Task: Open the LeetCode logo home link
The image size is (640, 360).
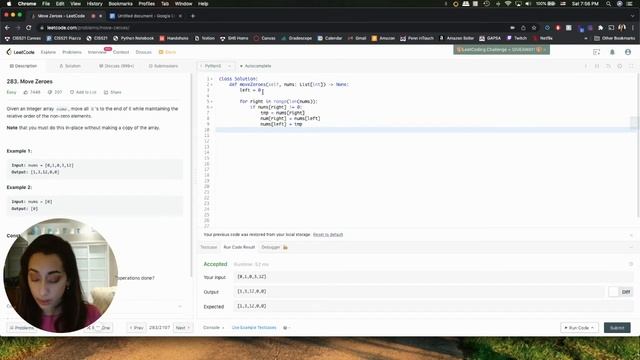Action: pyautogui.click(x=20, y=52)
